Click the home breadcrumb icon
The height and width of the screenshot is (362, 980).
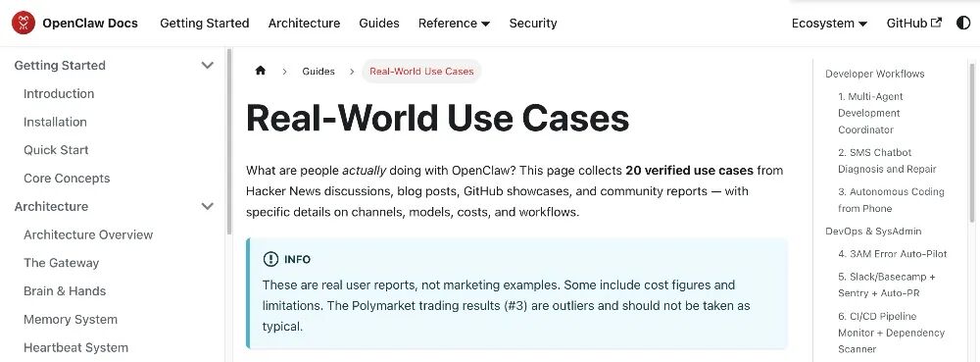tap(261, 71)
